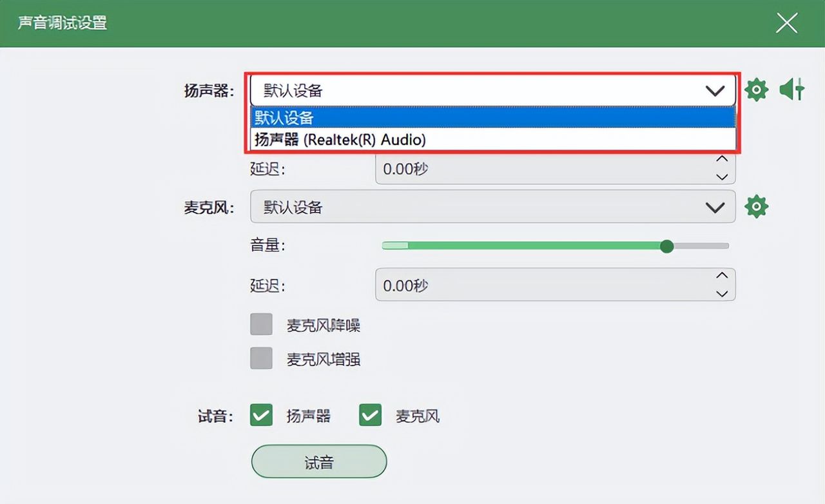Uncheck the 扬声器 test checkbox
825x504 pixels.
point(261,416)
